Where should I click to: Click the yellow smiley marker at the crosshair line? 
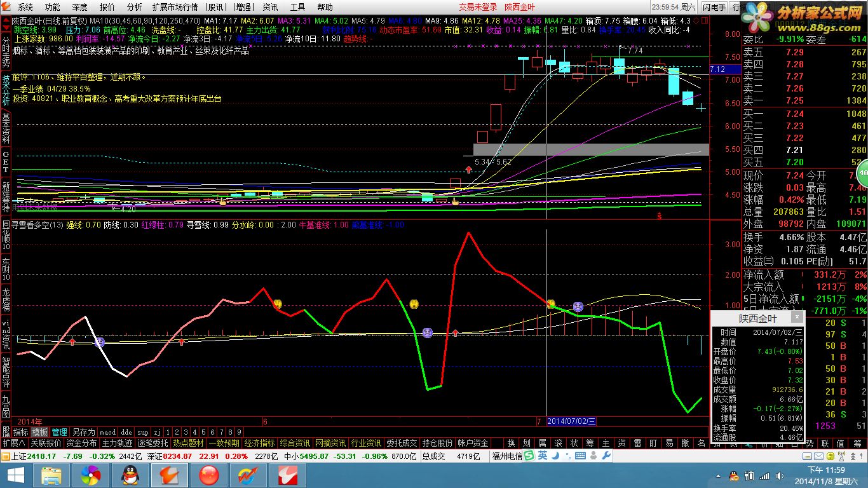551,304
